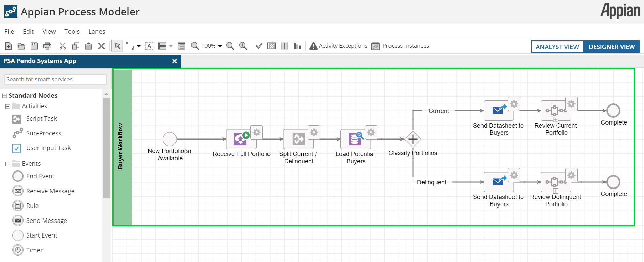Select the Script Task node in palette
The height and width of the screenshot is (262, 644).
pos(34,119)
